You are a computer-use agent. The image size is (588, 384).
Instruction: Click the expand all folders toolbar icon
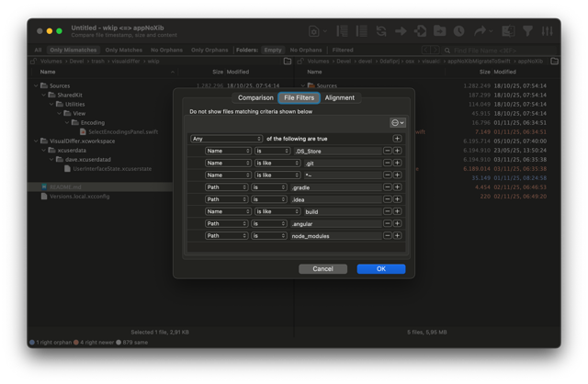342,31
